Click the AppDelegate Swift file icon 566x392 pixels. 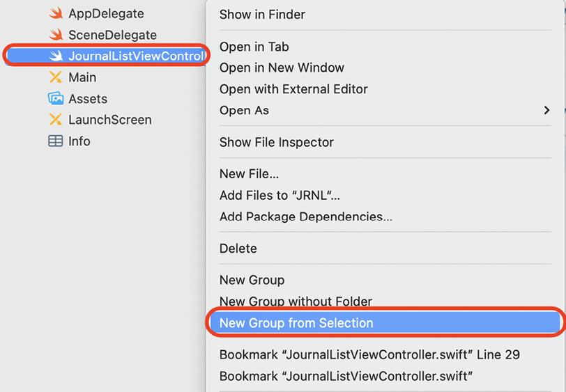click(x=56, y=13)
